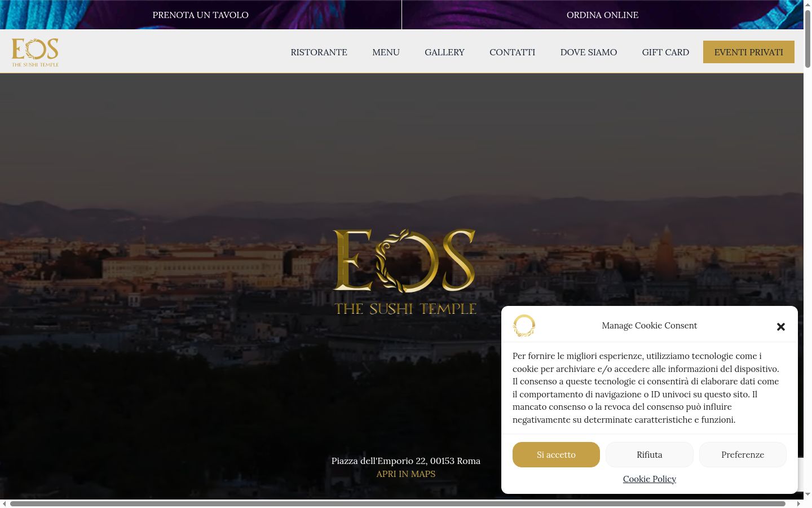
Task: Open the Ristorante menu item
Action: pyautogui.click(x=319, y=52)
